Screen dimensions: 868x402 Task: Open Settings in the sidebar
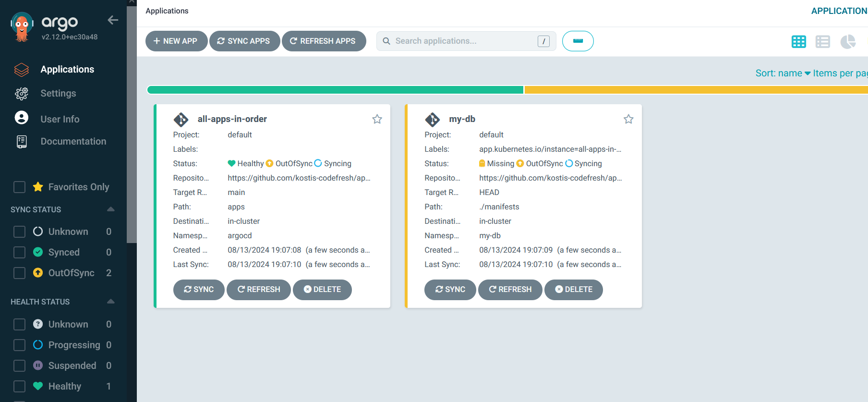(x=58, y=93)
